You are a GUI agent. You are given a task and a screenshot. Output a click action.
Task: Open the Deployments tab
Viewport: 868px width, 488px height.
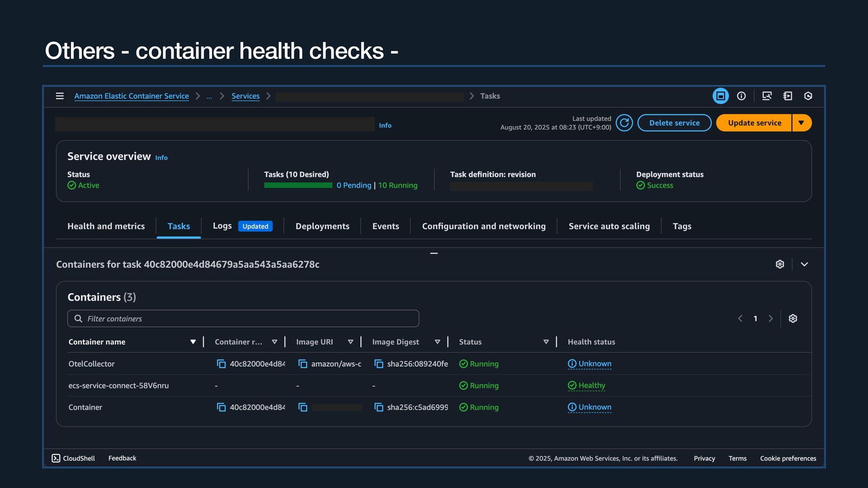(322, 226)
